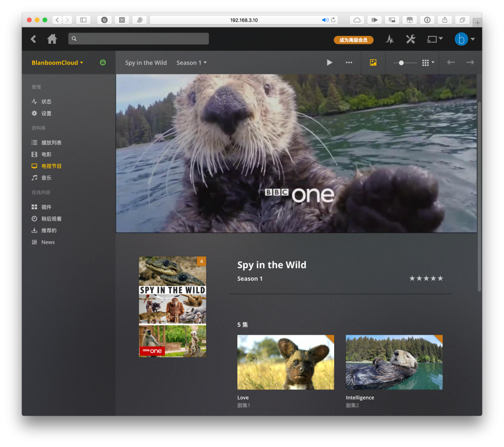Expand Season 1 dropdown
This screenshot has height=447, width=504.
[191, 63]
